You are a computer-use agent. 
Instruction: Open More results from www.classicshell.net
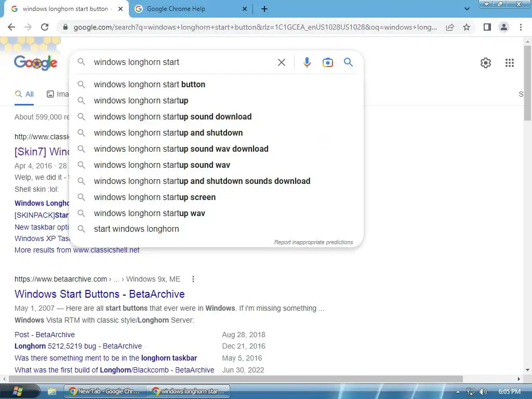(x=77, y=250)
